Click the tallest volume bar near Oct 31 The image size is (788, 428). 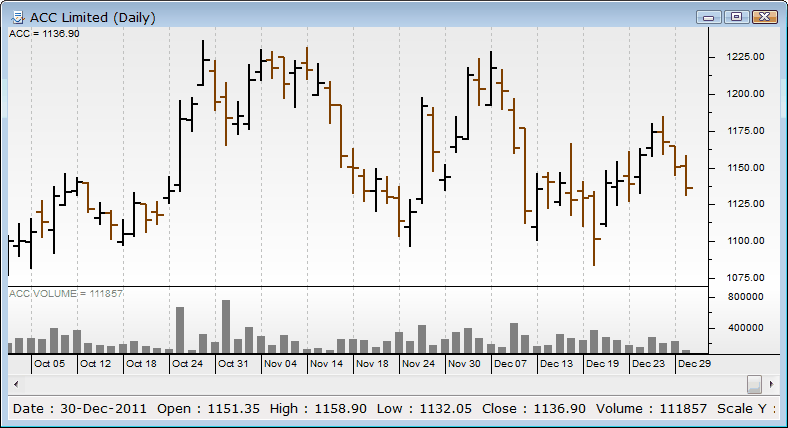226,326
